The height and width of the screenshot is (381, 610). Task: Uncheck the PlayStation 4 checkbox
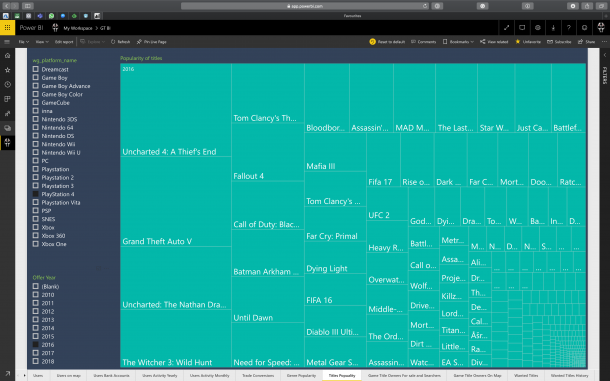[x=36, y=194]
